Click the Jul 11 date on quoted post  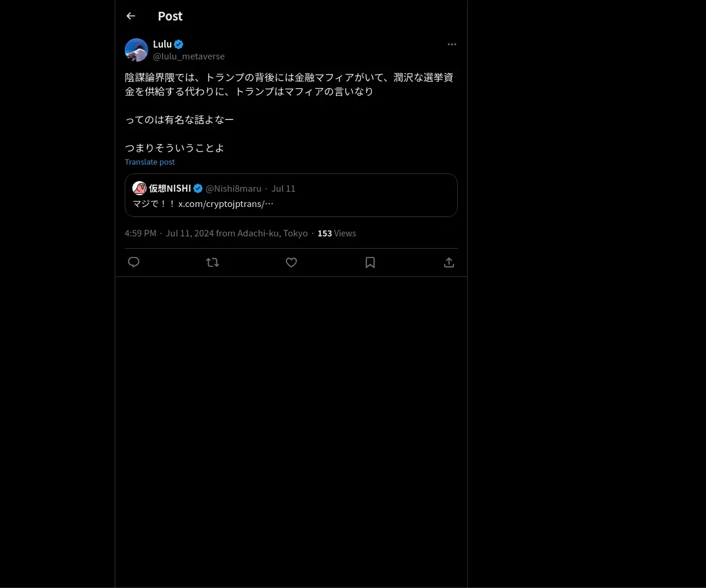[283, 188]
